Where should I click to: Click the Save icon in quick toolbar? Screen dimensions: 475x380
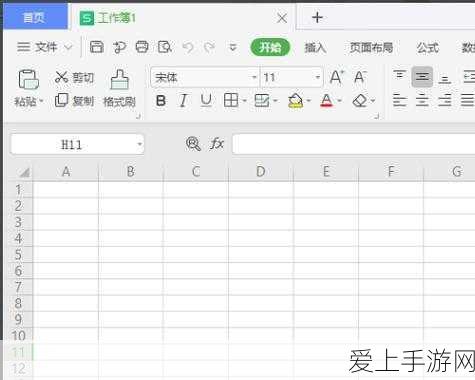pos(97,47)
